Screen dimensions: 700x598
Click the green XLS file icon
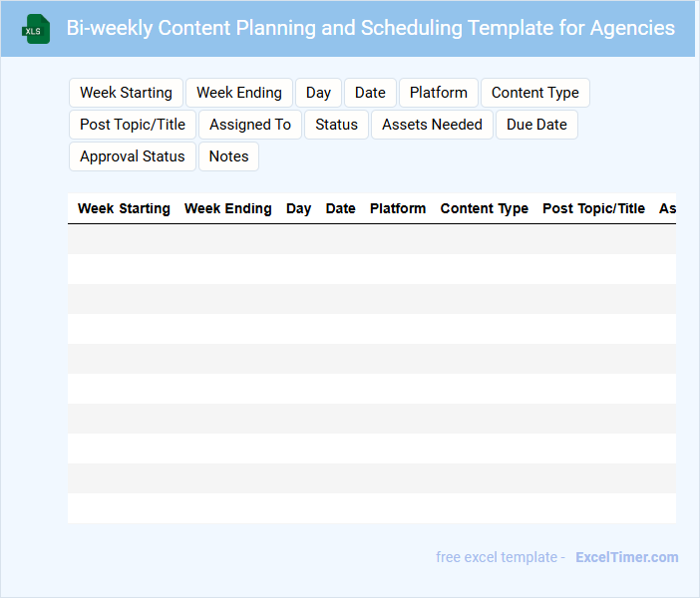click(x=36, y=29)
